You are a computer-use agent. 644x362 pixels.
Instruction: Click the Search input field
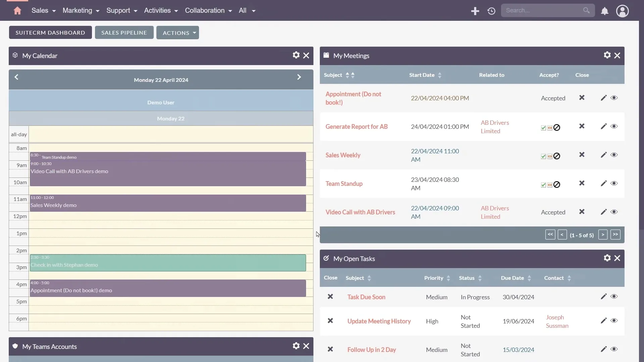pos(542,11)
